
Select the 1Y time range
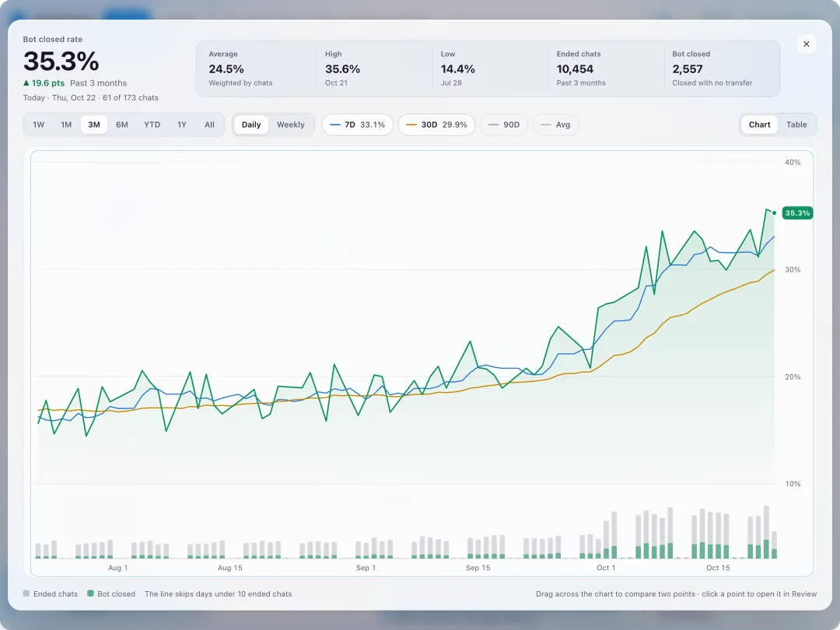[181, 124]
